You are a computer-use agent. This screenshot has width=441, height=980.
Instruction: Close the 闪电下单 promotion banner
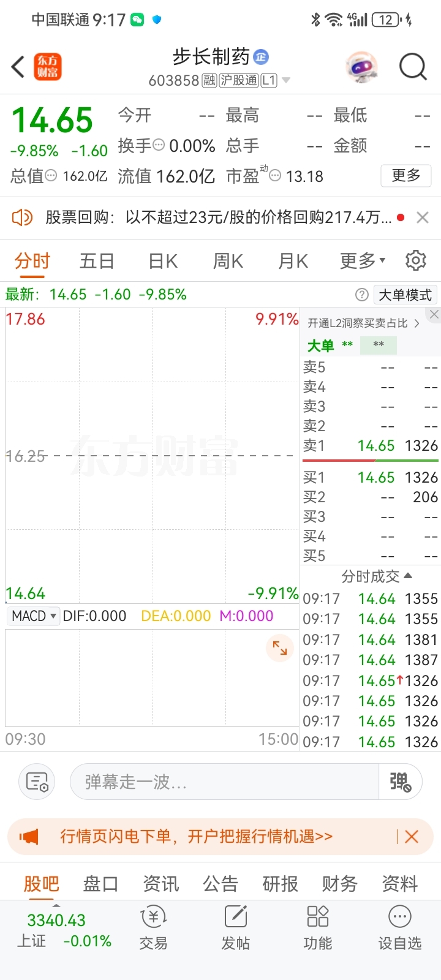pyautogui.click(x=412, y=837)
